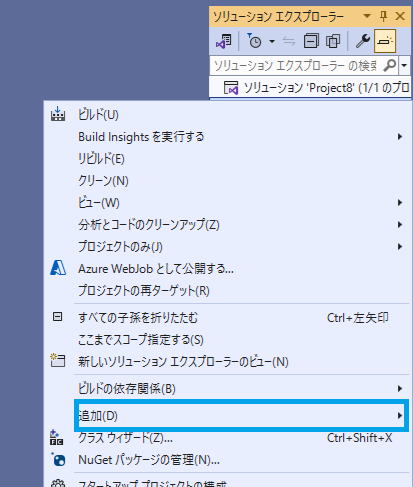This screenshot has height=487, width=413.
Task: Click the NuGet package manager icon
Action: coord(58,460)
